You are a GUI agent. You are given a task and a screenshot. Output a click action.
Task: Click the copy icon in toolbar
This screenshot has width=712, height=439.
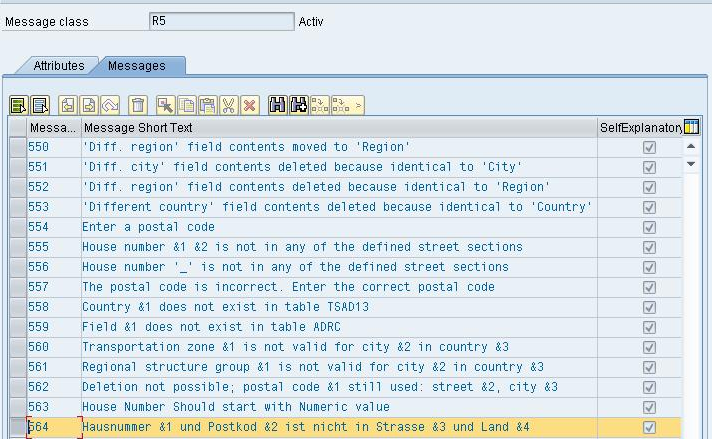tap(187, 105)
